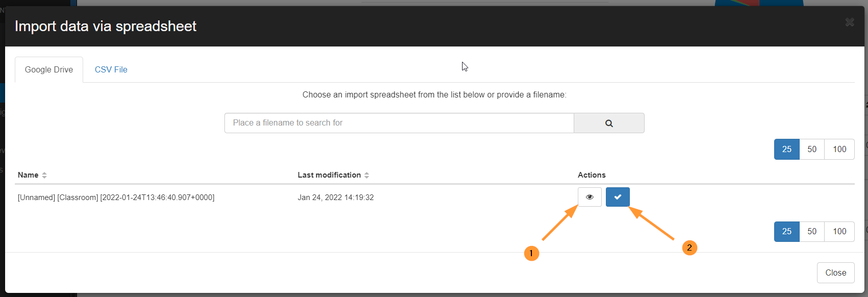
Task: Set bottom page size to 100
Action: point(839,231)
